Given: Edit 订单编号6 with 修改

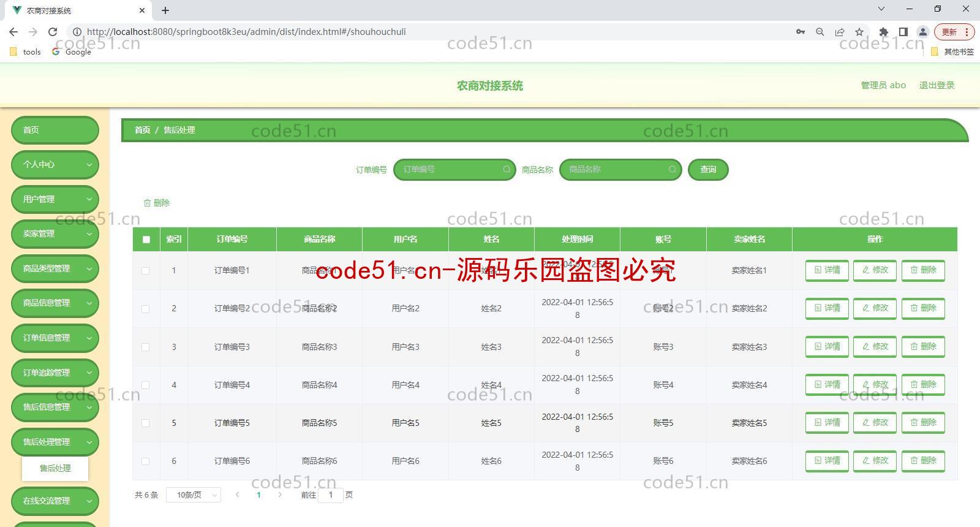Looking at the screenshot, I should [875, 461].
